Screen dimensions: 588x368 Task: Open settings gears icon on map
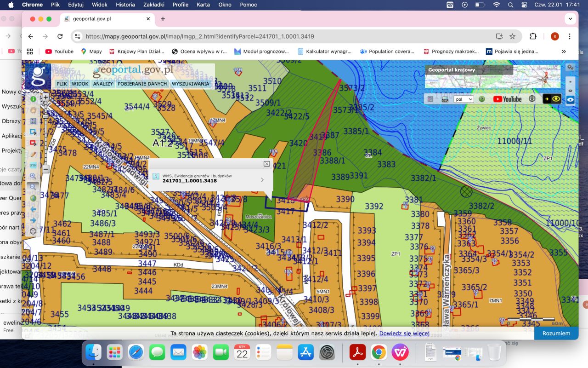571,67
